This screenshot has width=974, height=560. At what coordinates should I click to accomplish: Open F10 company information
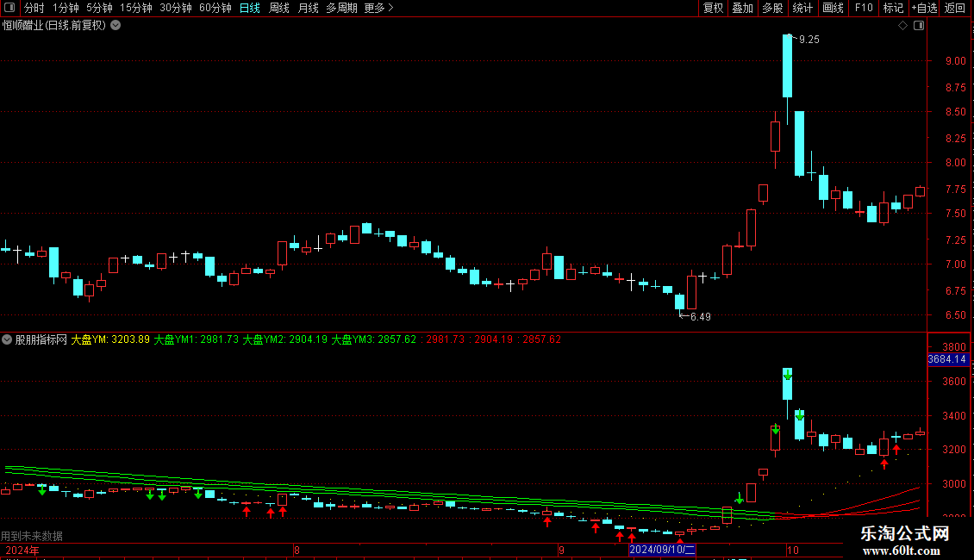pos(864,8)
